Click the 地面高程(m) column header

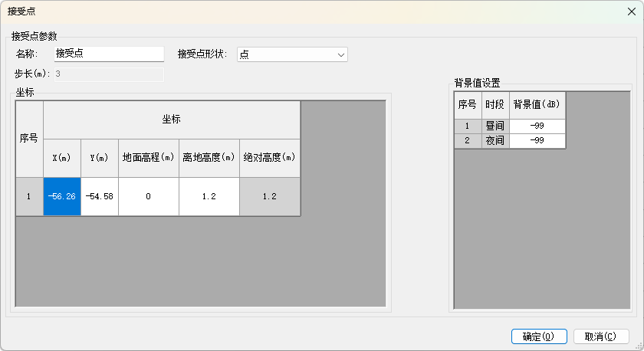[x=149, y=158]
